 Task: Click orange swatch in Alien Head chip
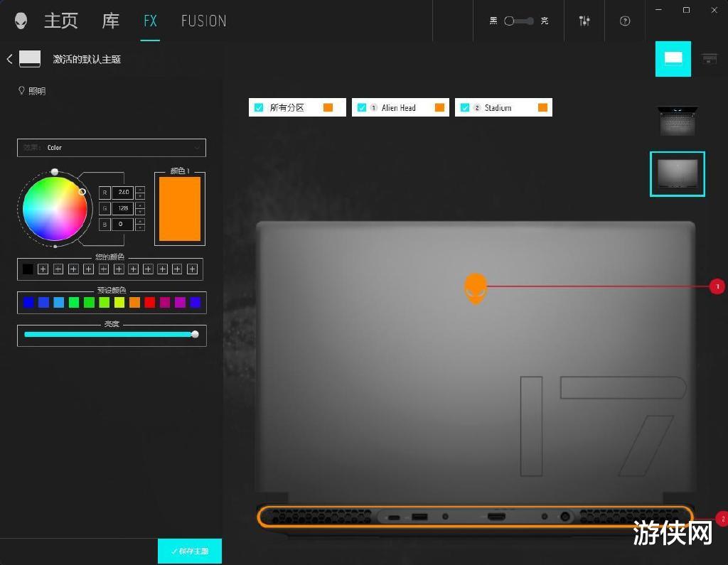439,108
